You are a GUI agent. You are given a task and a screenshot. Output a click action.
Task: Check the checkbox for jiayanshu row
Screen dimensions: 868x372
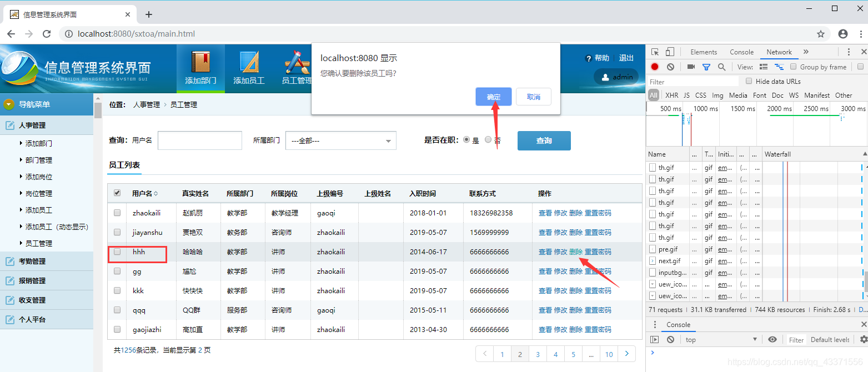pos(117,232)
